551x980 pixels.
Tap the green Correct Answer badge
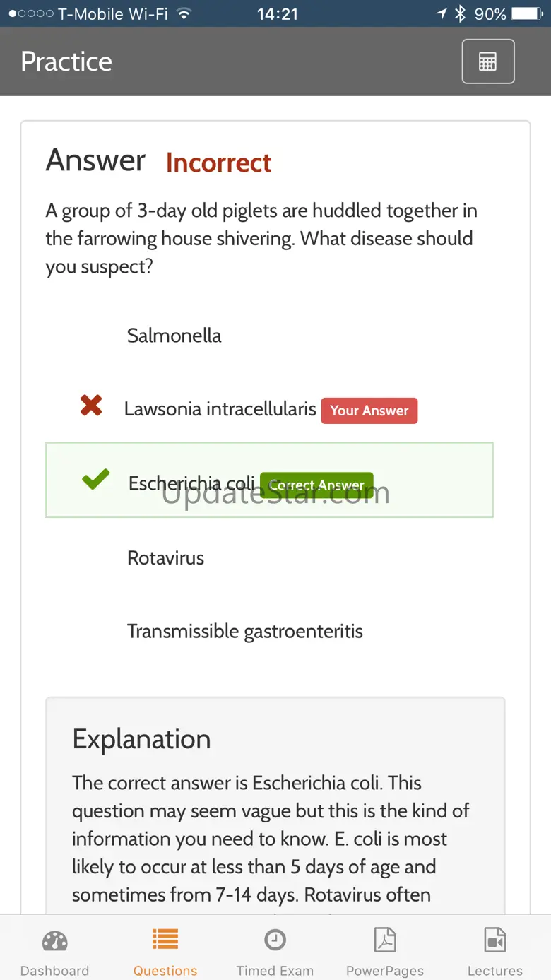tap(316, 485)
